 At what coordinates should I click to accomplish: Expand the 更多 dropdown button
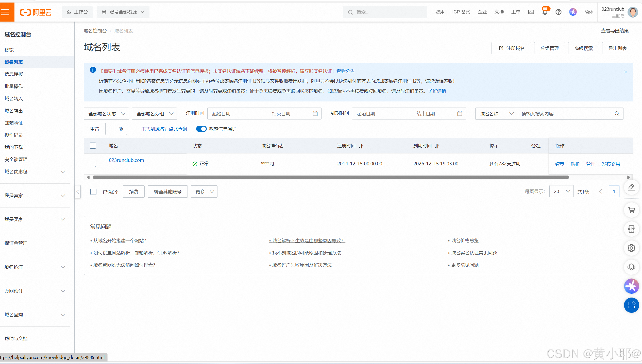(x=204, y=192)
